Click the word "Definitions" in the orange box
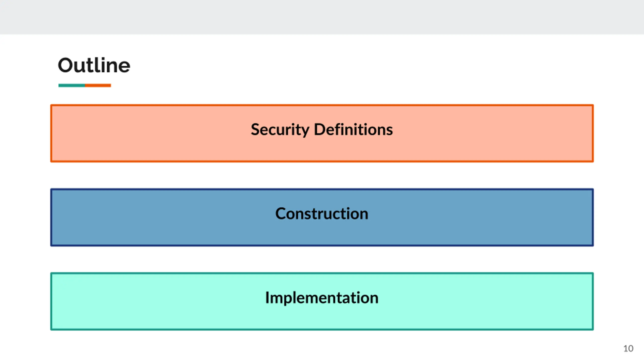The width and height of the screenshot is (644, 362). click(353, 130)
